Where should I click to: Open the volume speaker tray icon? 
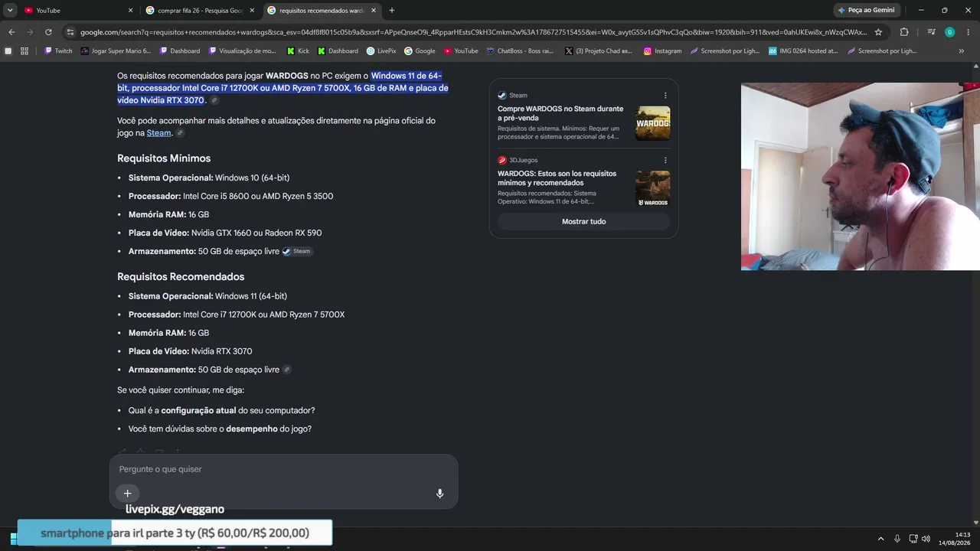926,539
